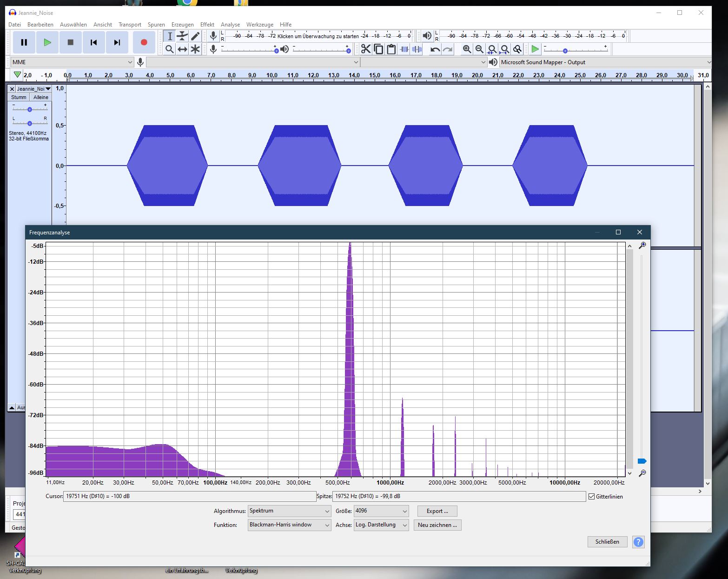Viewport: 728px width, 579px height.
Task: Solo track with Alleine button
Action: tap(41, 97)
